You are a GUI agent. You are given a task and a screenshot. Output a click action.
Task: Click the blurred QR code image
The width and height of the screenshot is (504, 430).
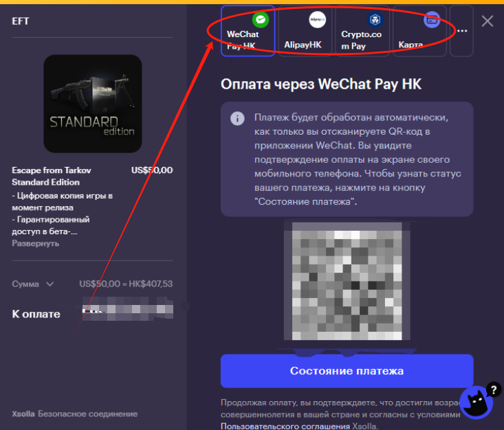tap(347, 281)
